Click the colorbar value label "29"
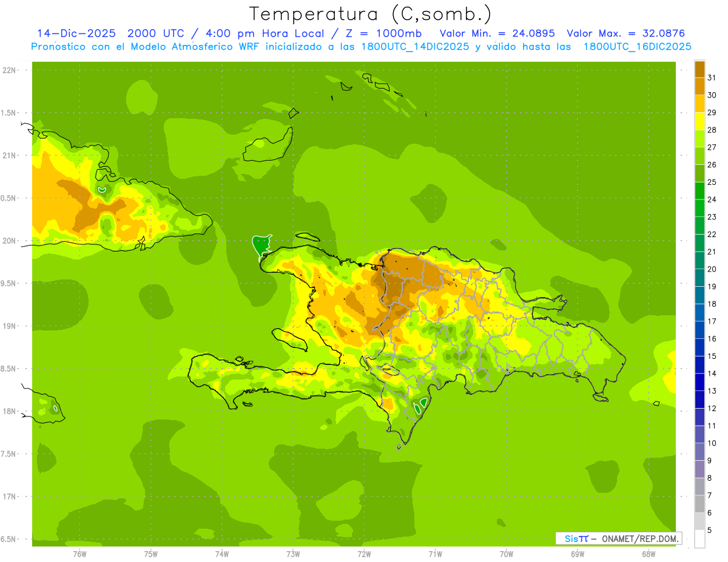Viewport: 728px width, 562px height. (712, 113)
